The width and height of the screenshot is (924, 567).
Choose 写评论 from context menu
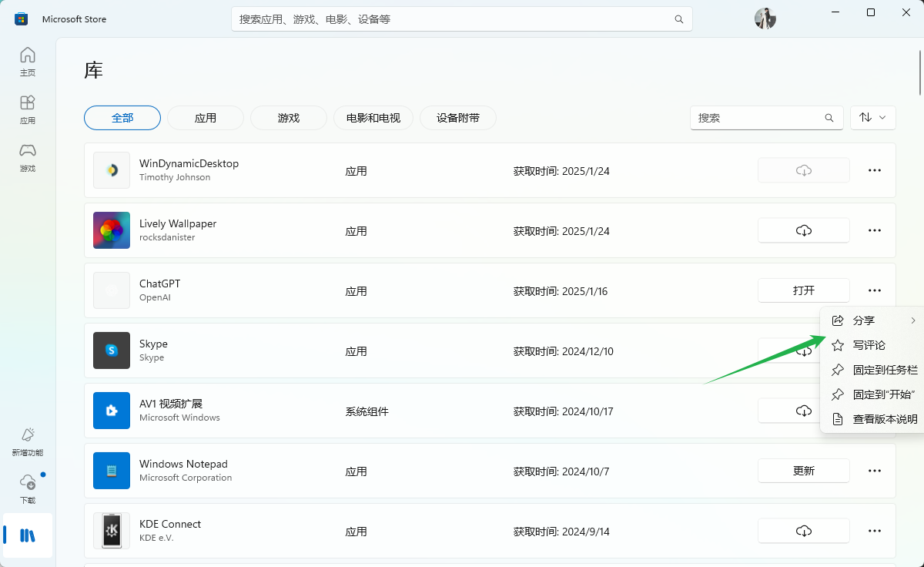click(873, 345)
